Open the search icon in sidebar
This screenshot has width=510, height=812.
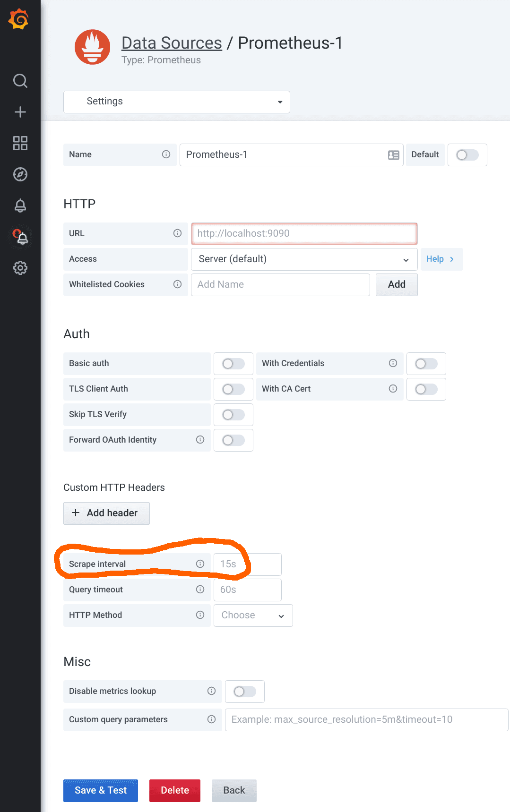pos(20,81)
